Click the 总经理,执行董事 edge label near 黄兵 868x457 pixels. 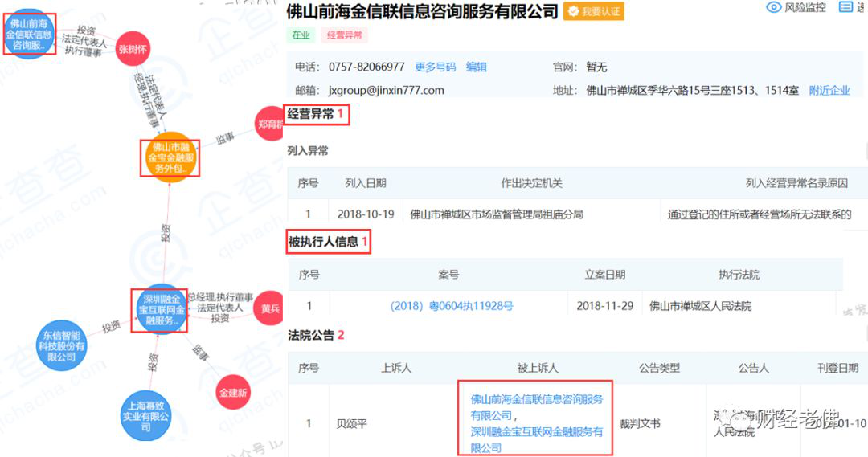click(221, 297)
